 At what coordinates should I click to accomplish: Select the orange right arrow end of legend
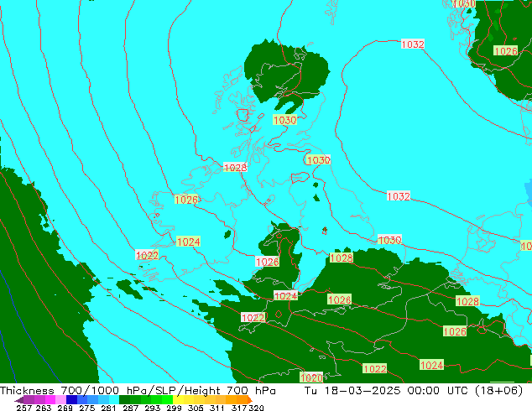(x=250, y=400)
